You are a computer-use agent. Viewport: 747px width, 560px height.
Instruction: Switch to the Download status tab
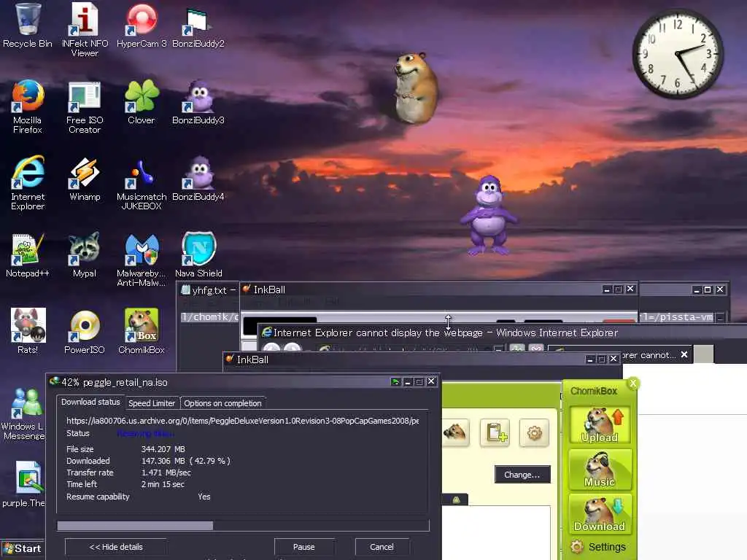[90, 402]
